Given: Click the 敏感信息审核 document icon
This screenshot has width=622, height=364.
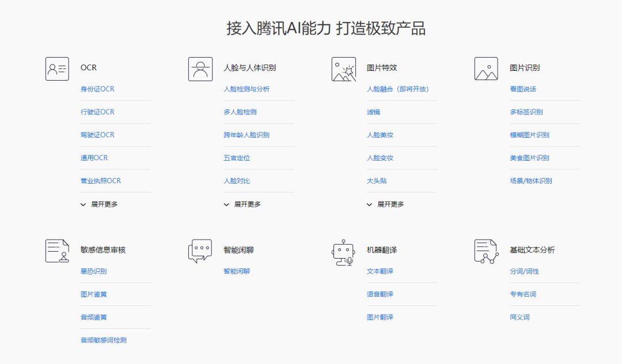Looking at the screenshot, I should pos(56,250).
